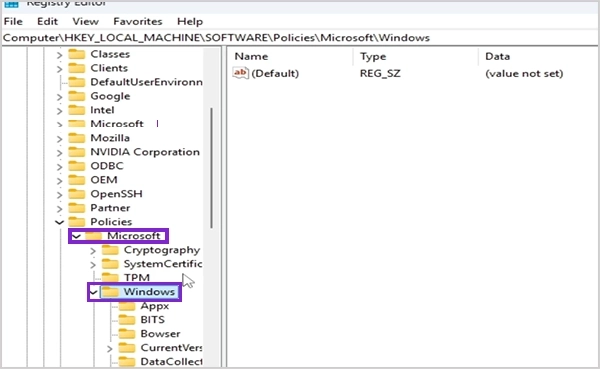Open the File menu
Screen dimensions: 600x369
pos(13,21)
